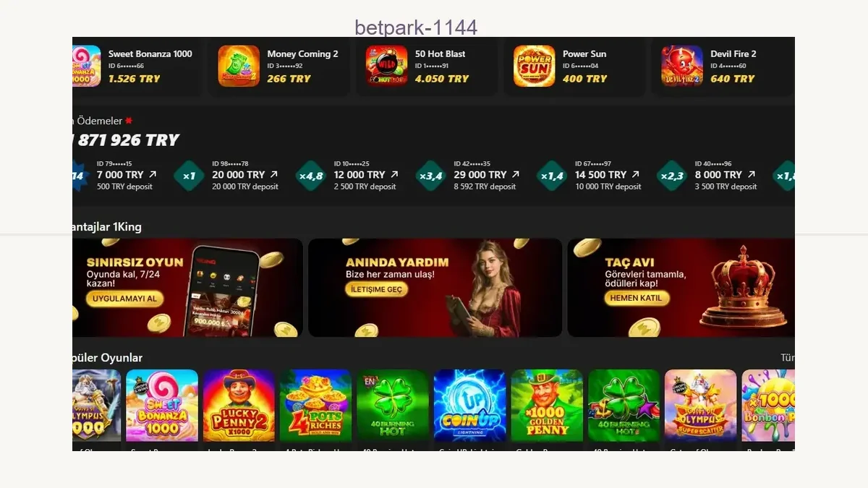Screen dimensions: 868x488
Task: Open the TAÇ AVI crown banner
Action: tap(681, 288)
